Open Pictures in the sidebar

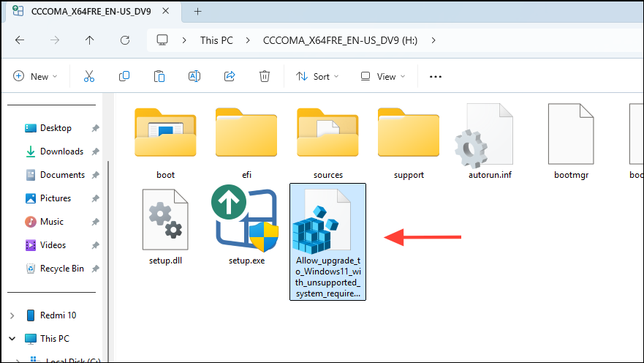tap(56, 198)
